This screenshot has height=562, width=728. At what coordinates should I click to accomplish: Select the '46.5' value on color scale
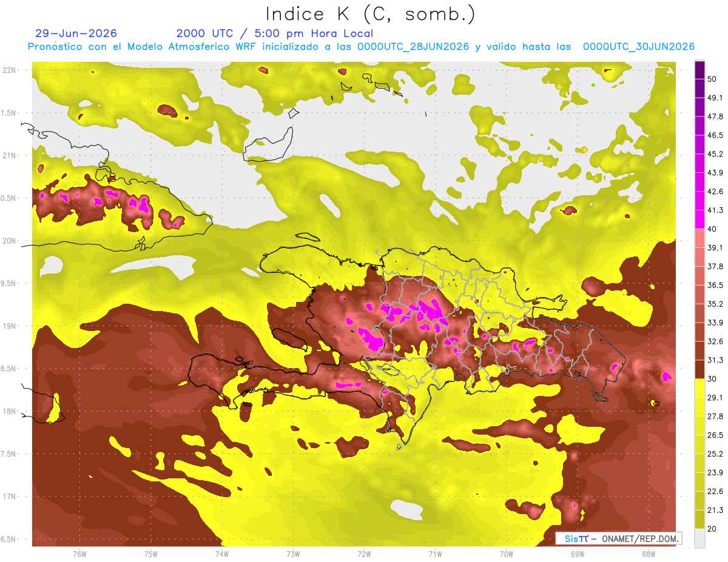click(x=715, y=135)
